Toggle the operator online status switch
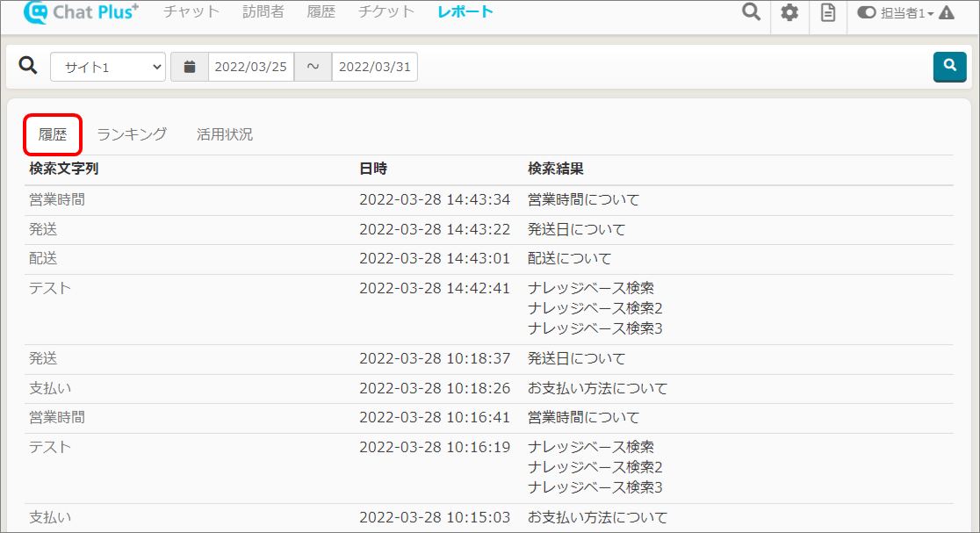The height and width of the screenshot is (533, 980). point(867,13)
